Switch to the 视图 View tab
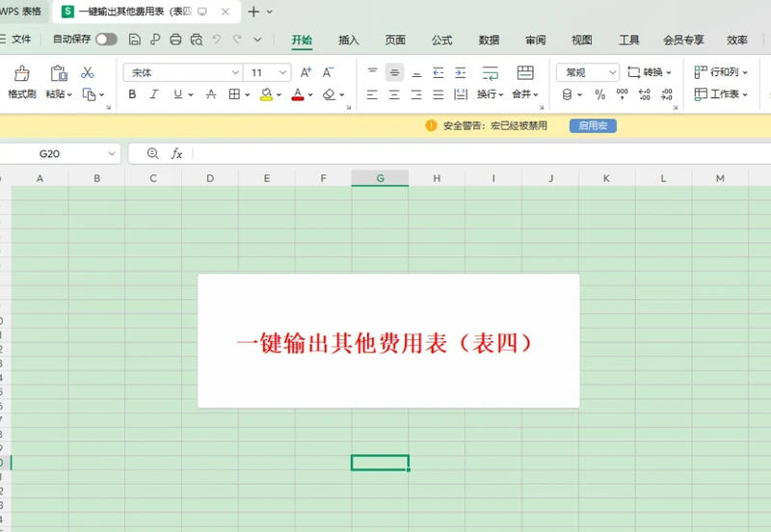The height and width of the screenshot is (532, 771). [582, 40]
